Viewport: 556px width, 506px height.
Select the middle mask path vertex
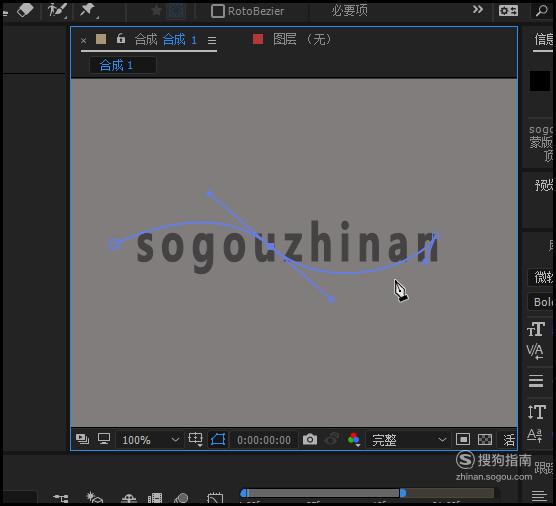click(x=271, y=246)
